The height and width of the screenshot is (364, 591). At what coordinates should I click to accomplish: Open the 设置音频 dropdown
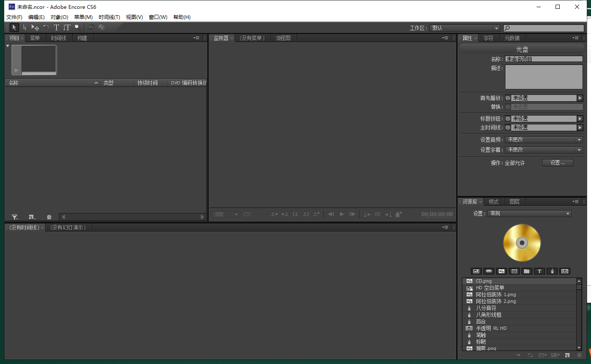(544, 140)
